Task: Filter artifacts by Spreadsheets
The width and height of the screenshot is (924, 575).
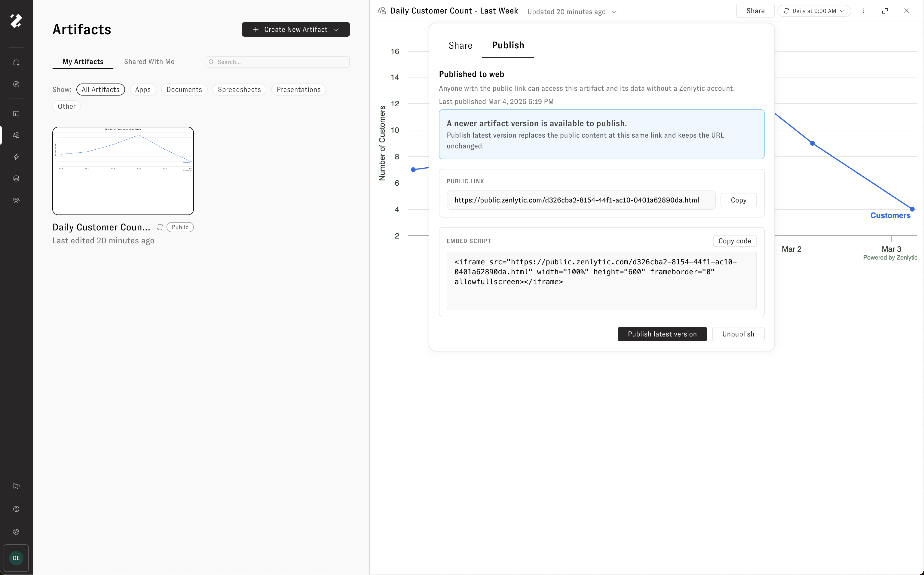Action: point(239,90)
